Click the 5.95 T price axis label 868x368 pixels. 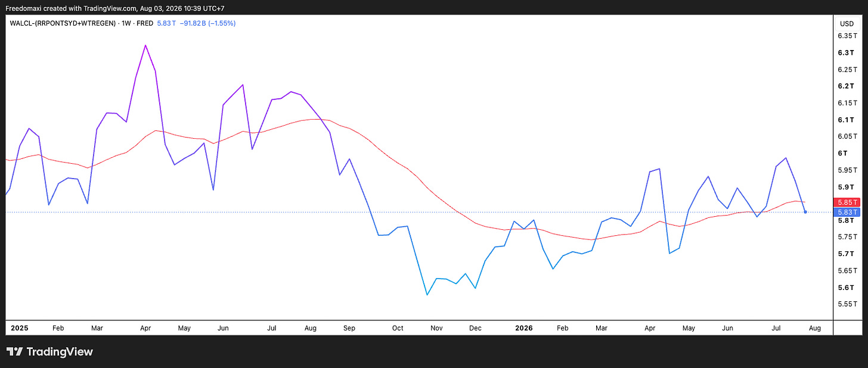(x=847, y=170)
